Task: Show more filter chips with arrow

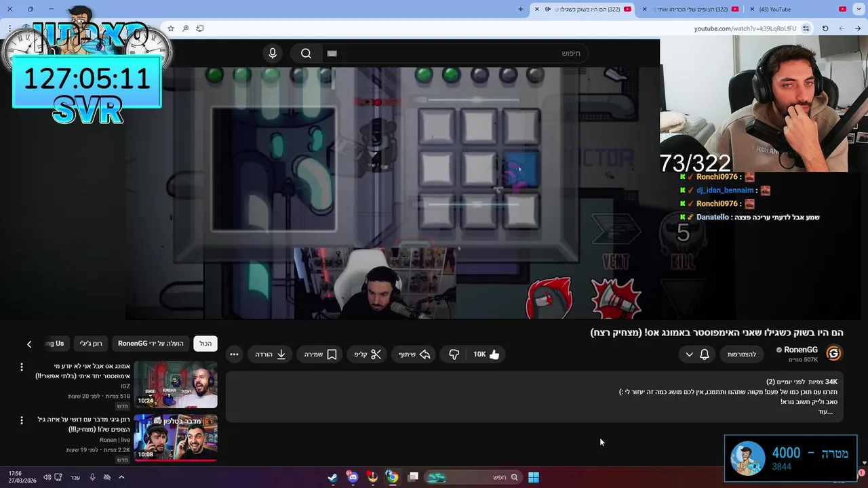Action: click(29, 344)
